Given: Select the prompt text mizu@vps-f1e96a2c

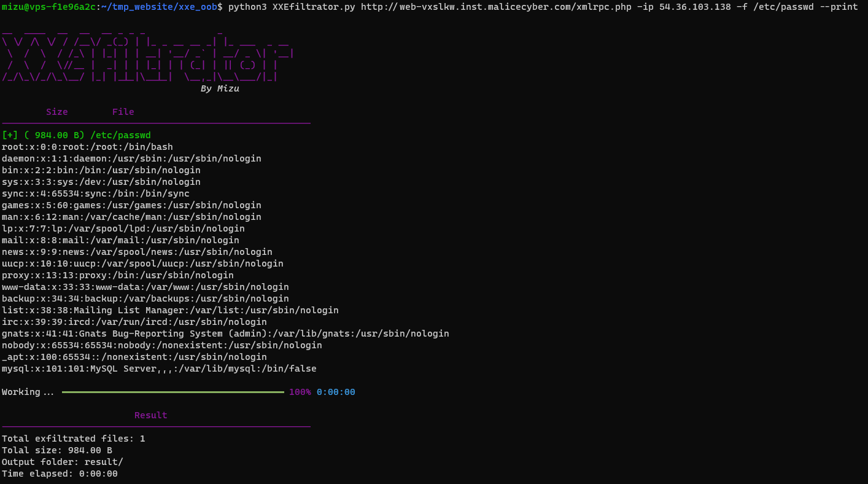Looking at the screenshot, I should pos(48,7).
